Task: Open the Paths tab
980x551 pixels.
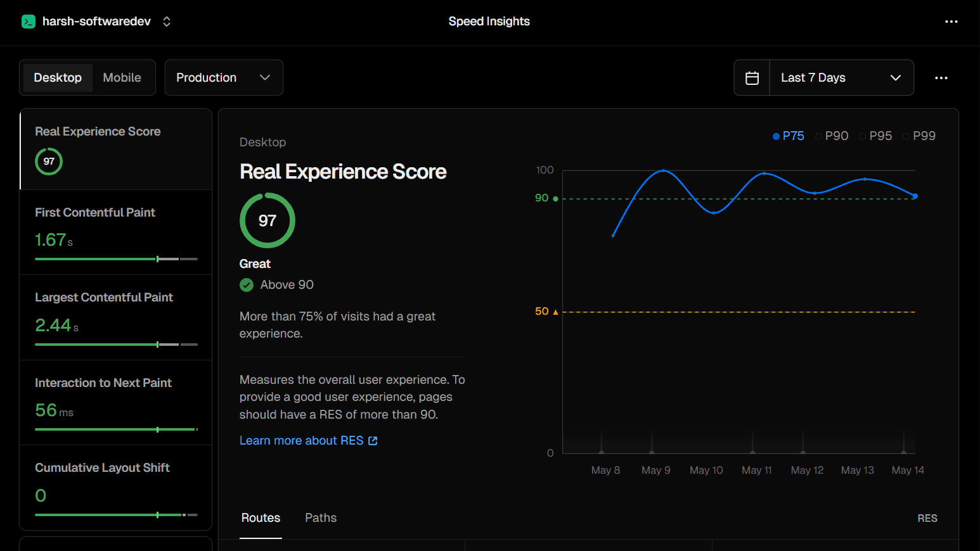Action: coord(321,518)
